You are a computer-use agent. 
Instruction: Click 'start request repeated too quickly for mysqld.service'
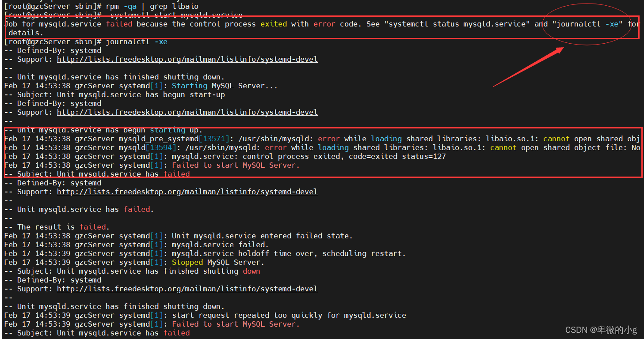click(289, 315)
